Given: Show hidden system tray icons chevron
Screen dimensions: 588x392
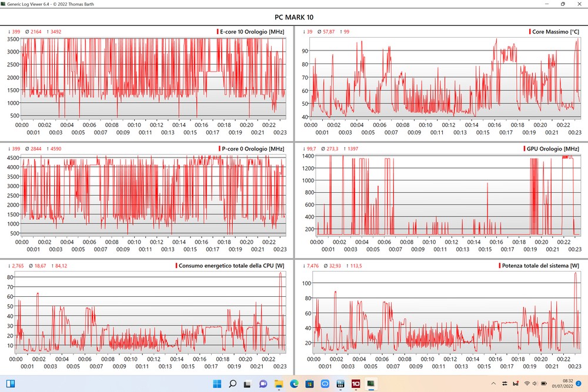Looking at the screenshot, I should [493, 383].
